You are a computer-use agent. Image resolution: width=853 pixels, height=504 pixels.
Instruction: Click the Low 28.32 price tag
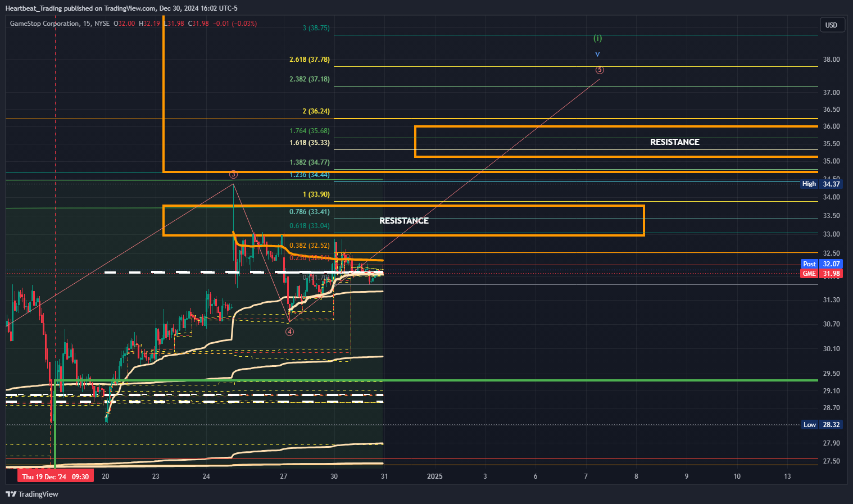tap(822, 425)
